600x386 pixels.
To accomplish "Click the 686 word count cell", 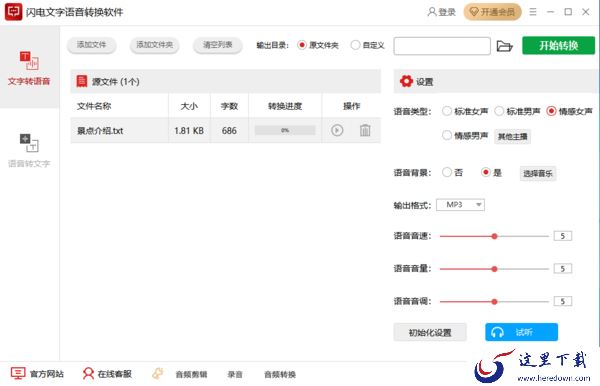I will (229, 131).
